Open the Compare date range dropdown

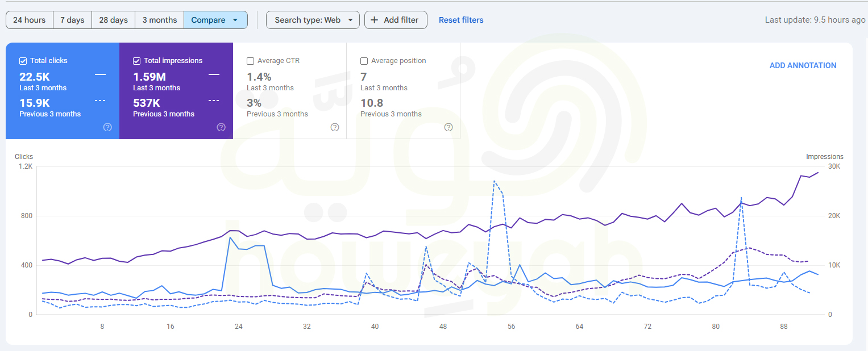[215, 20]
